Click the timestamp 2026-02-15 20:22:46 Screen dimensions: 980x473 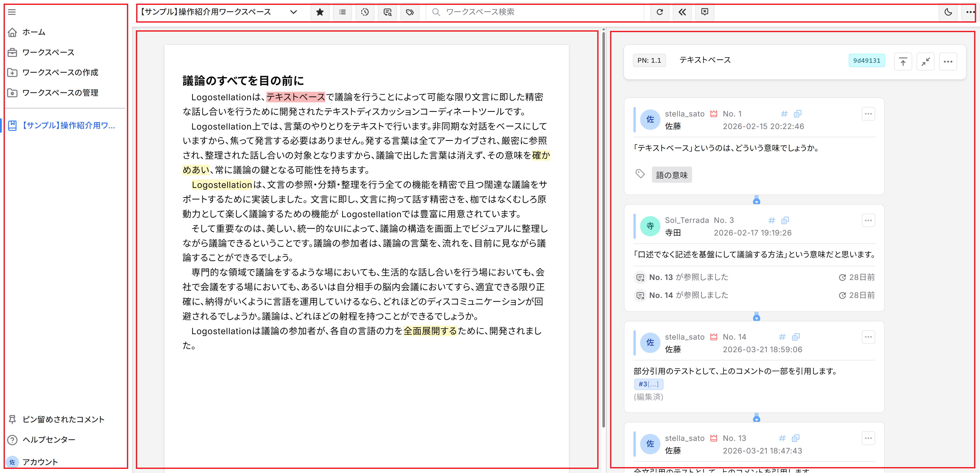763,126
